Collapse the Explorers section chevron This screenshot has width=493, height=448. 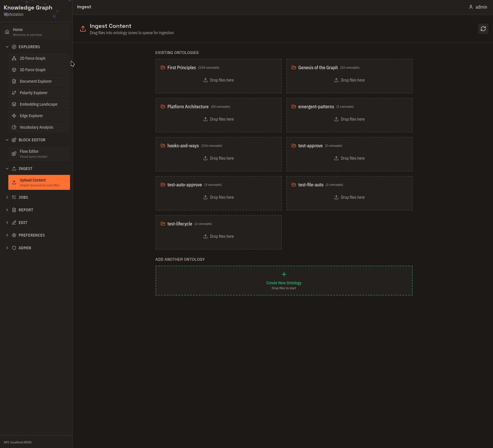tap(7, 47)
